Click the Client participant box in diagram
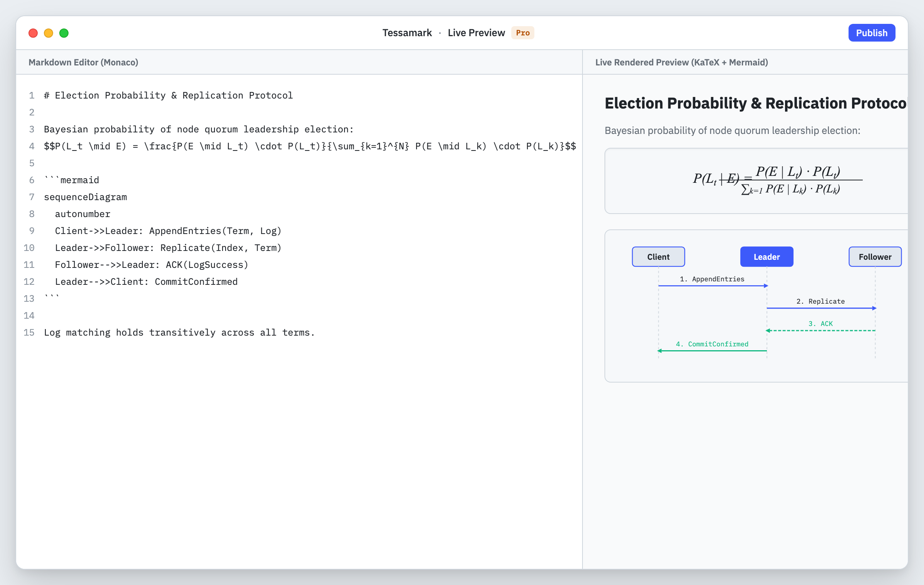Screen dimensions: 924x585 (658, 257)
